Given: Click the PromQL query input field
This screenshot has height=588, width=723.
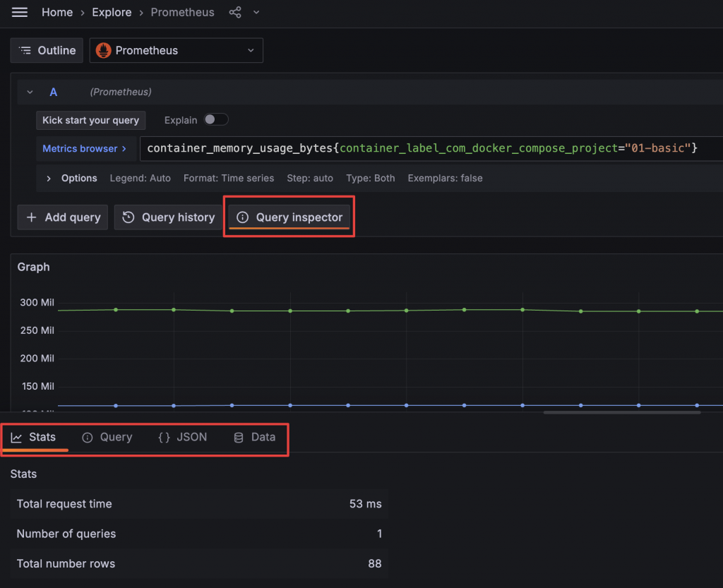Looking at the screenshot, I should coord(431,148).
